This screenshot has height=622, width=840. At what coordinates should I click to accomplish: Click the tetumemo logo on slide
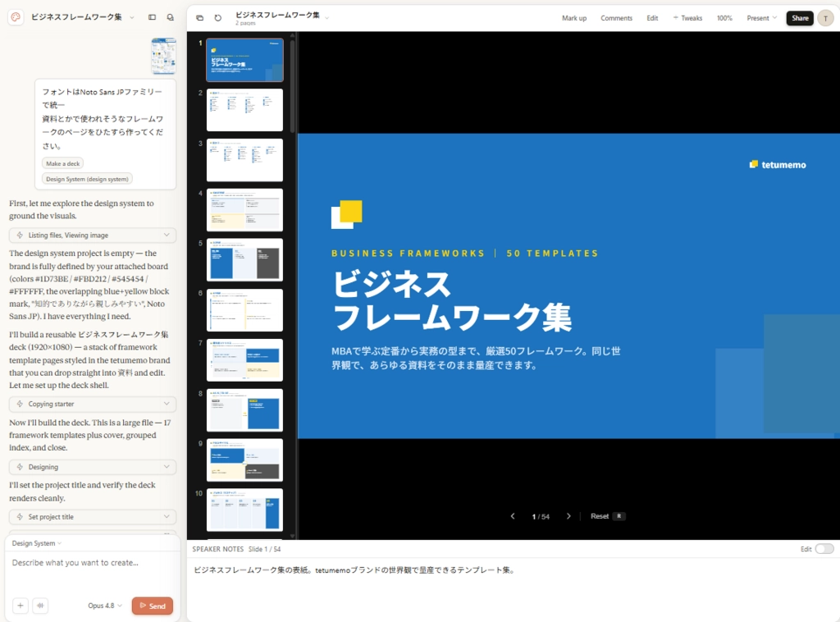[778, 164]
